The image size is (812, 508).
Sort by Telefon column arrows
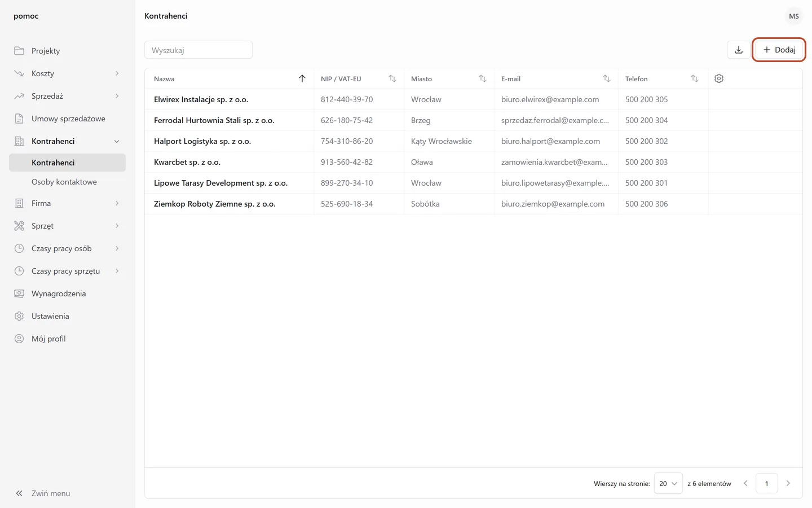click(695, 78)
